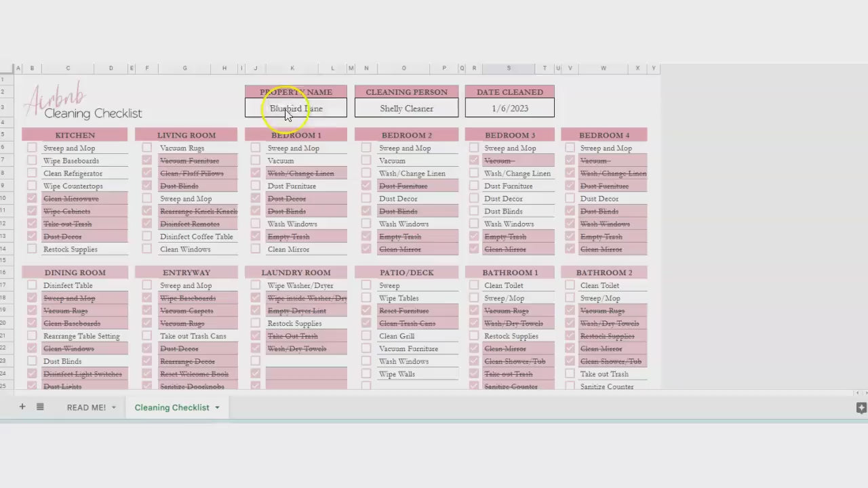The width and height of the screenshot is (868, 488).
Task: Open the Cleaning Checklist tab dropdown arrow
Action: coord(217,407)
